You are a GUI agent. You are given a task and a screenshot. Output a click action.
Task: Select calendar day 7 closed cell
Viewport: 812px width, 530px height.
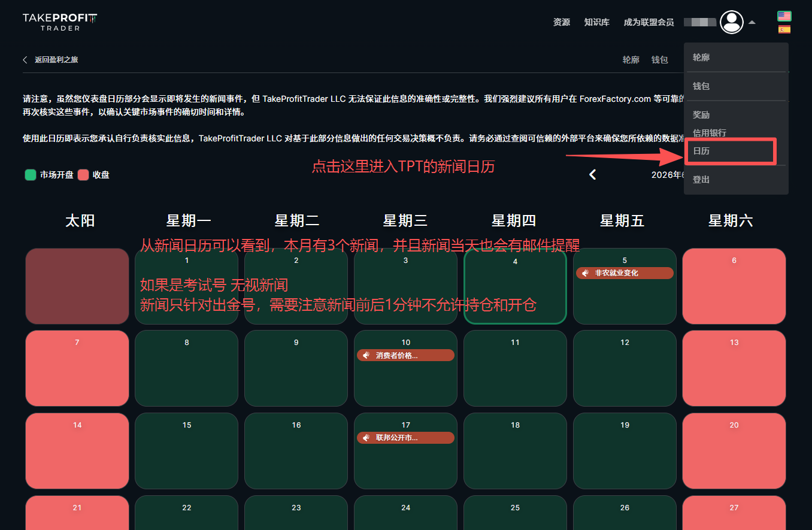tap(77, 368)
